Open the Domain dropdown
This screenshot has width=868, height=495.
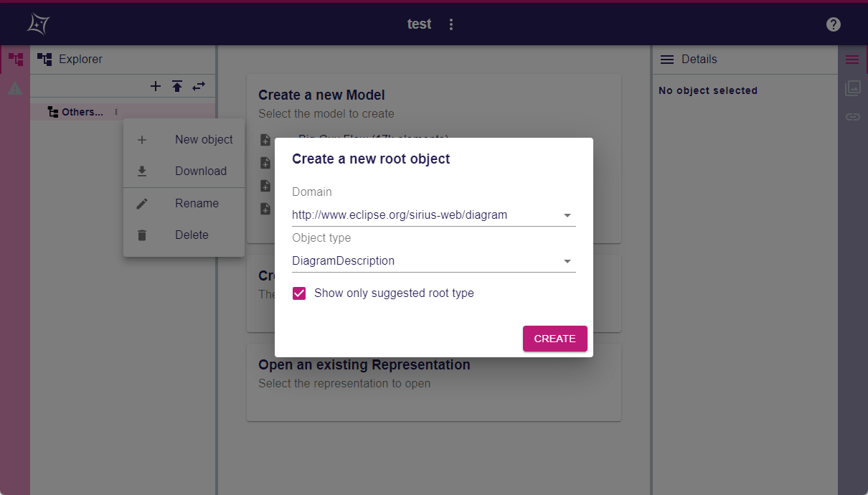(567, 214)
